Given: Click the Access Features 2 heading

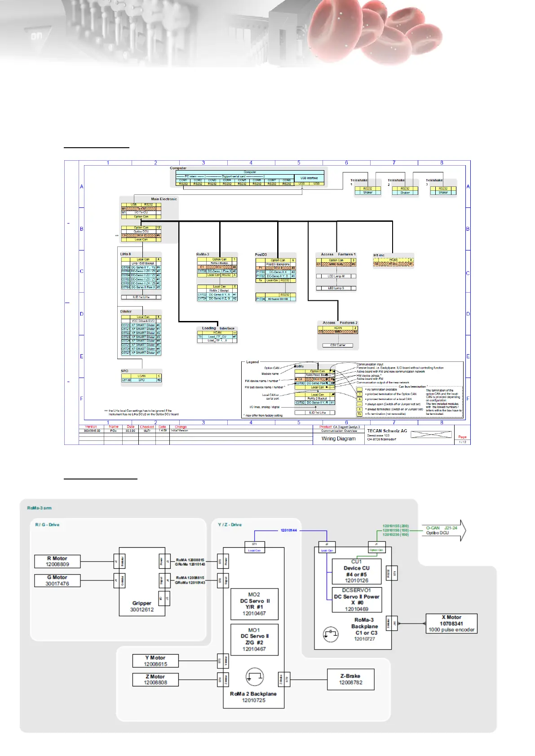Looking at the screenshot, I should [340, 323].
